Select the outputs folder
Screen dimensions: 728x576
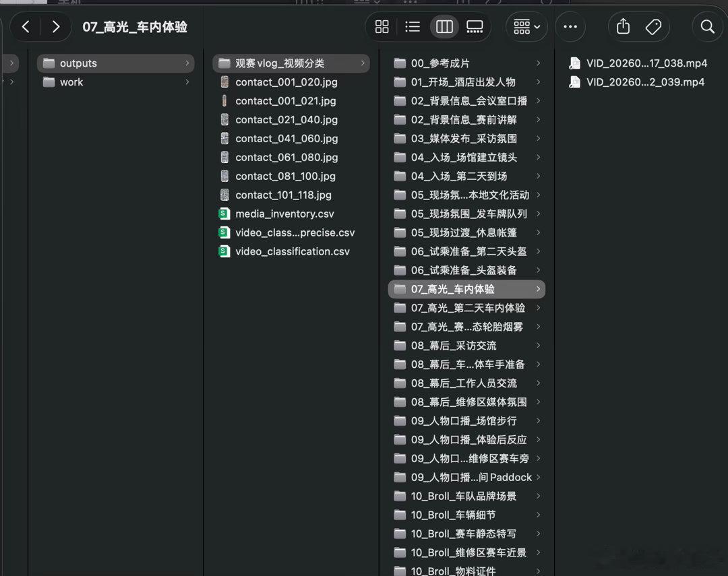(x=116, y=63)
